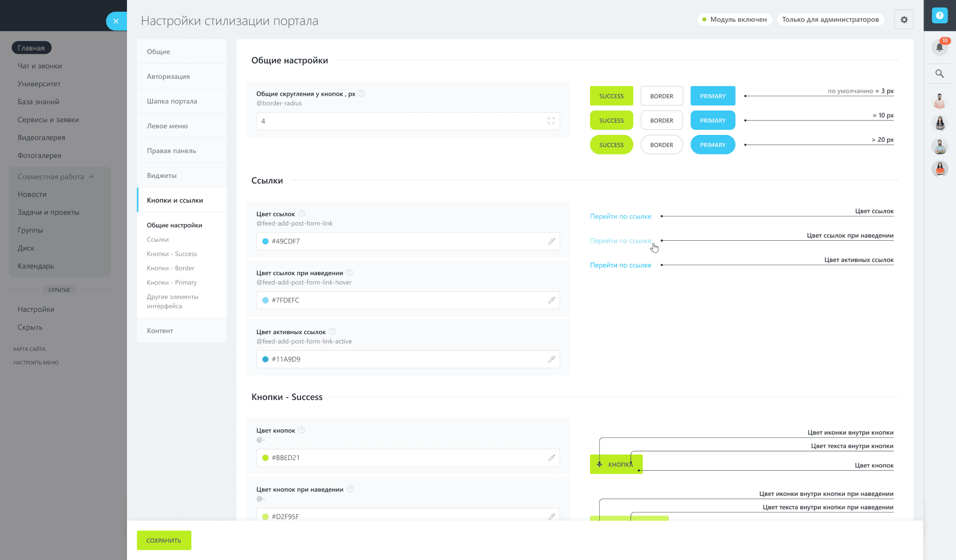The image size is (956, 560).
Task: Open the blue help question icon
Action: point(939,15)
